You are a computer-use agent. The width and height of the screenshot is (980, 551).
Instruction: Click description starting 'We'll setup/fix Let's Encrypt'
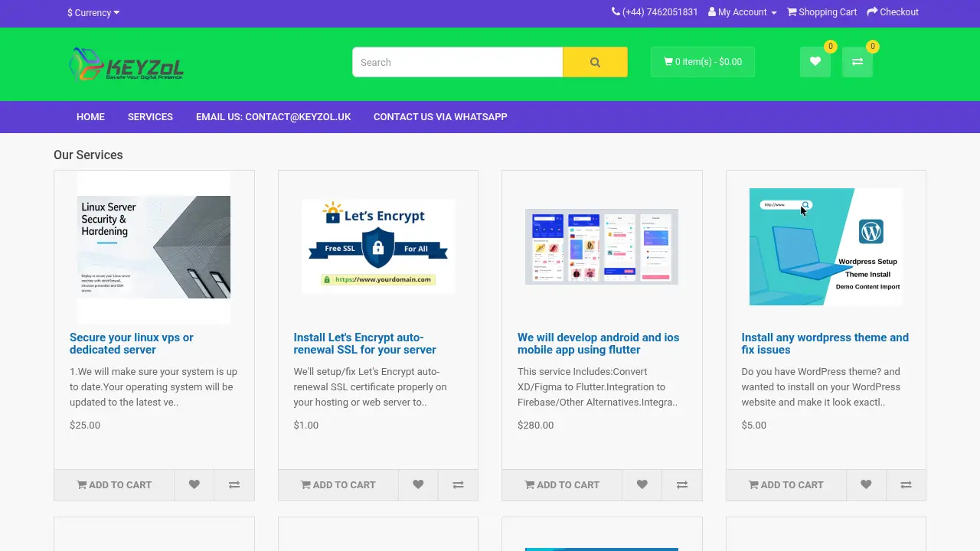click(371, 387)
